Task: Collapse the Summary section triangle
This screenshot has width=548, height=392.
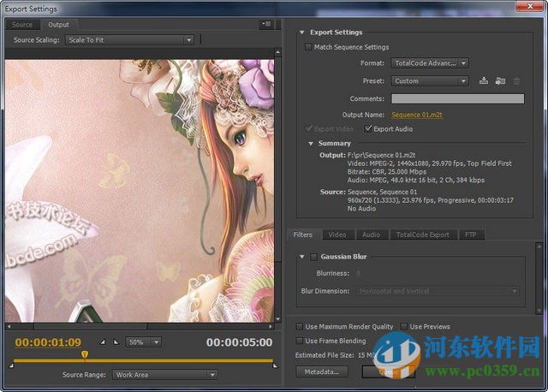Action: pos(311,144)
